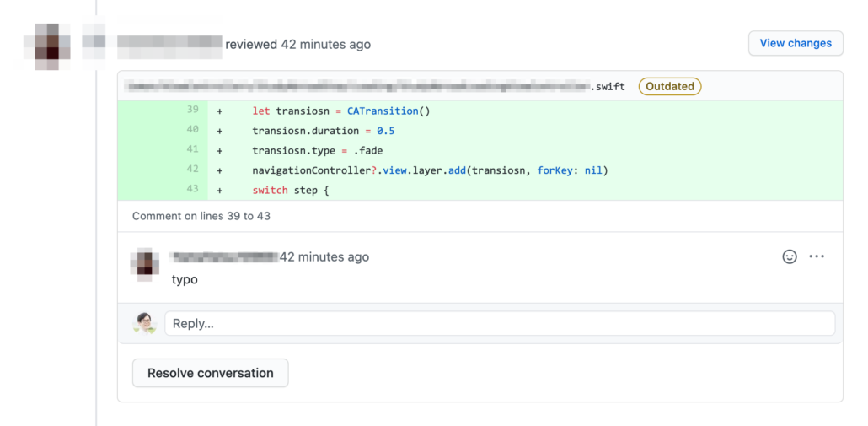Select line number 41 in the diff
Viewport: 868px width, 426px height.
[192, 150]
